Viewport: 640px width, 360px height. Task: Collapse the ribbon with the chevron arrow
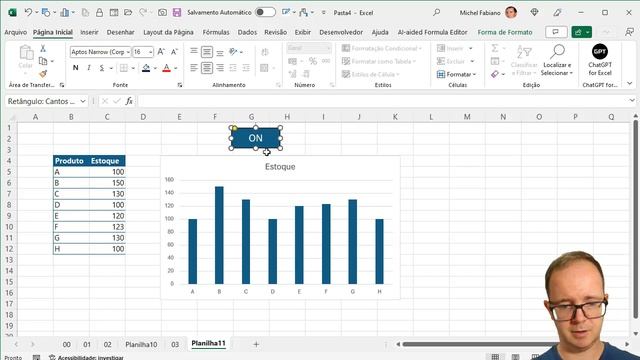(630, 83)
